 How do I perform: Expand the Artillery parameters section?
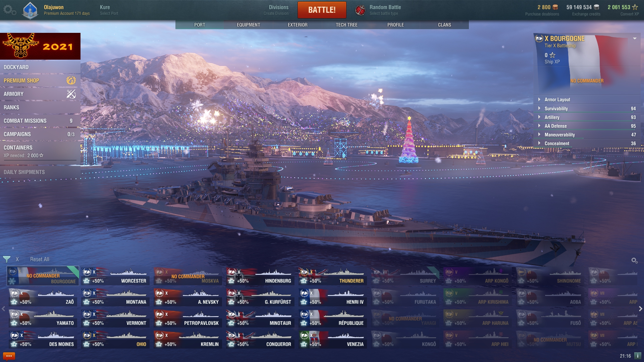click(x=587, y=117)
